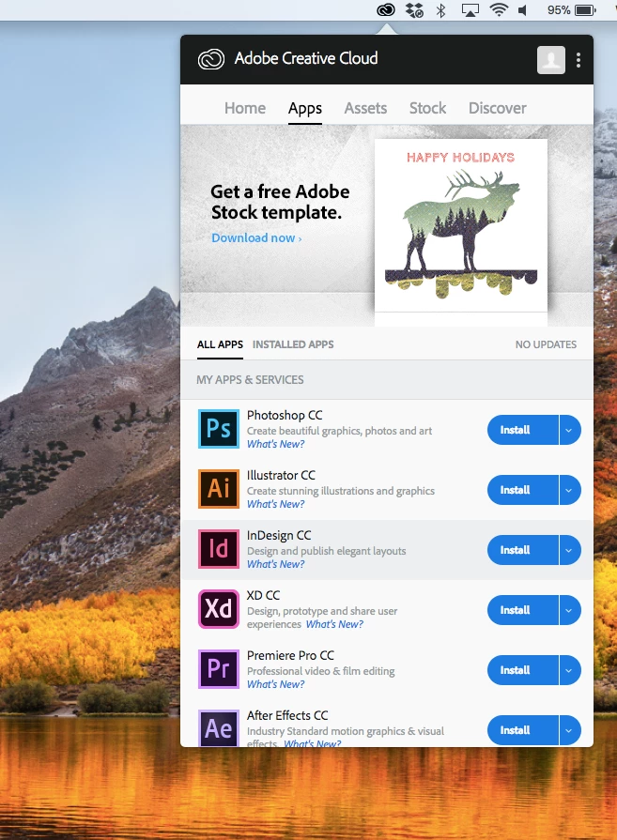Image resolution: width=617 pixels, height=840 pixels.
Task: Expand Premiere Pro install options dropdown arrow
Action: click(569, 669)
